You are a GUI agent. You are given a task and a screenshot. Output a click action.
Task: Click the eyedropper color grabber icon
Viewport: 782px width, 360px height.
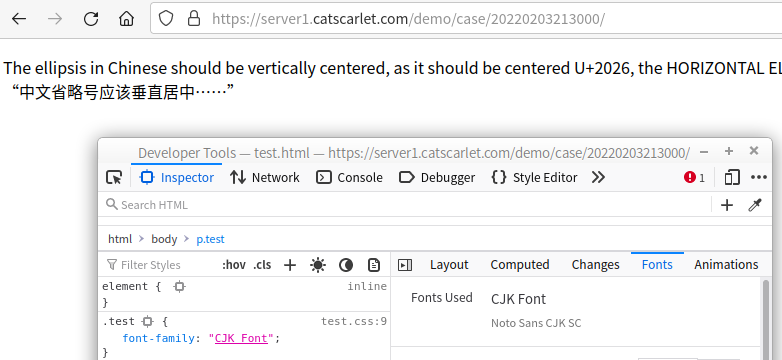point(755,205)
